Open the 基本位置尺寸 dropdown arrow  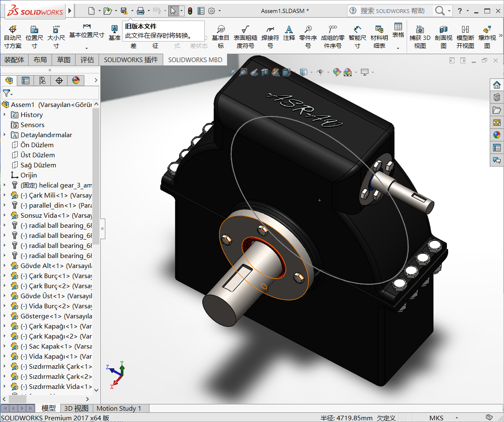click(87, 48)
